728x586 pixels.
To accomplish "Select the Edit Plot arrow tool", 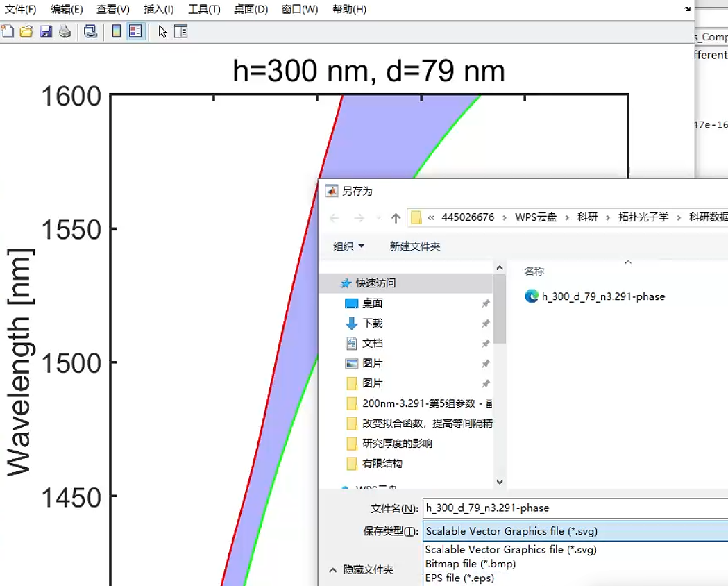I will (x=162, y=31).
